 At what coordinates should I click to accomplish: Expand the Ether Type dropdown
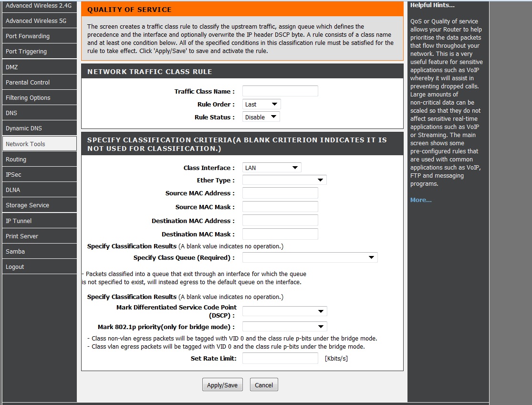point(284,180)
